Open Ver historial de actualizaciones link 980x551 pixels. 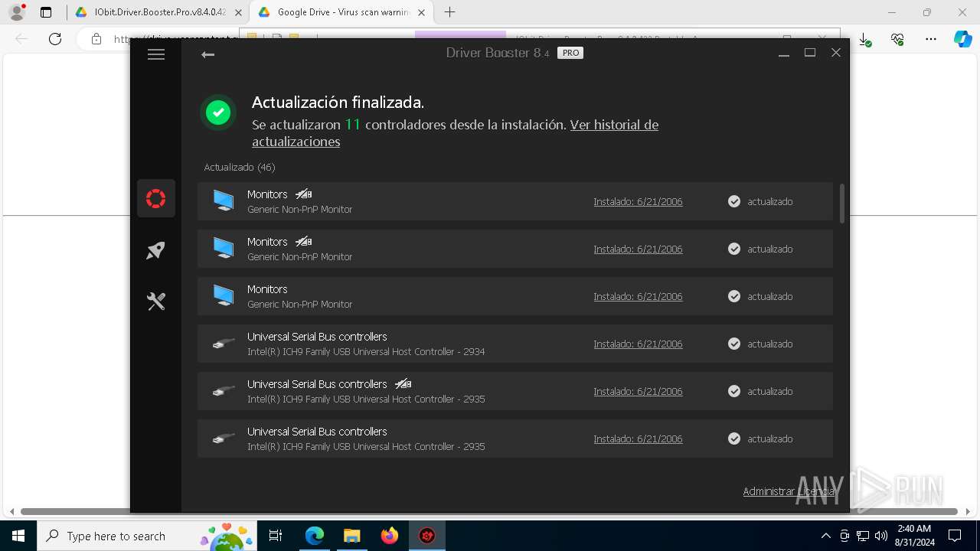(455, 133)
